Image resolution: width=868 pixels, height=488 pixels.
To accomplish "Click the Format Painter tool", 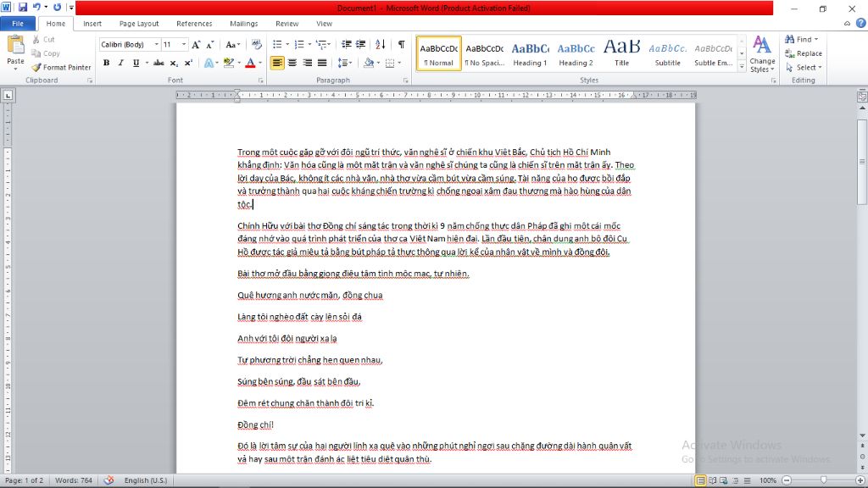I will click(61, 67).
